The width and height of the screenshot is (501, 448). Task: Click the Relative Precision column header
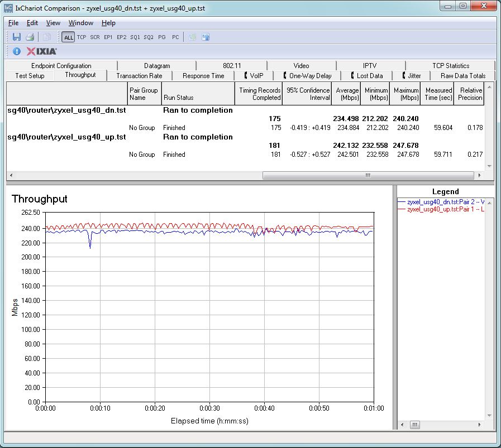(x=469, y=94)
